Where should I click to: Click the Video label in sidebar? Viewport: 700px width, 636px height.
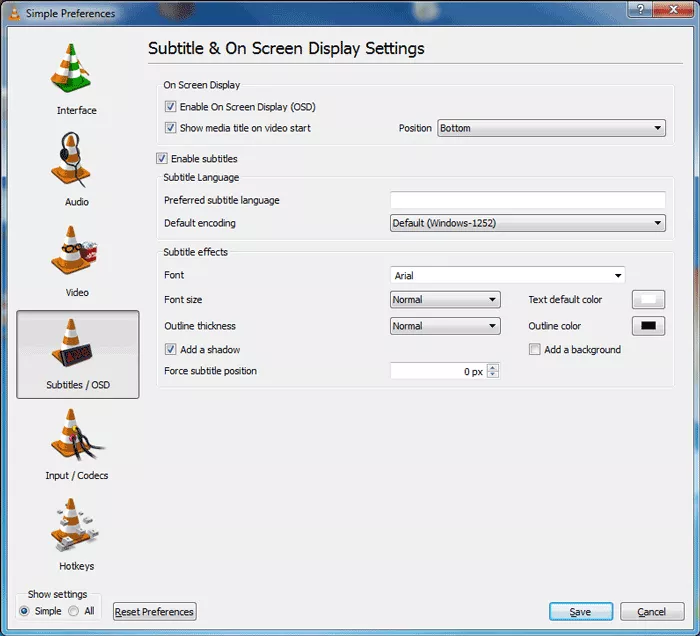tap(77, 292)
